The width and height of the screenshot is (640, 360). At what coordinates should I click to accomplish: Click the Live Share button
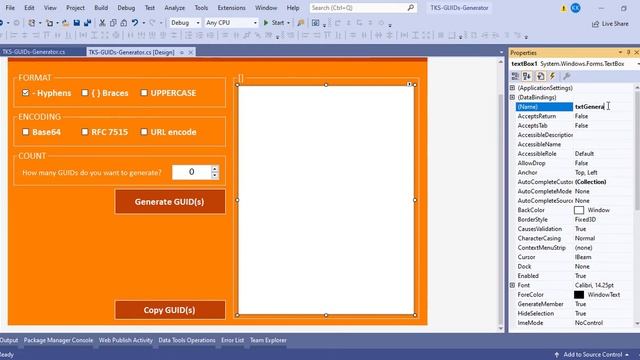click(611, 24)
